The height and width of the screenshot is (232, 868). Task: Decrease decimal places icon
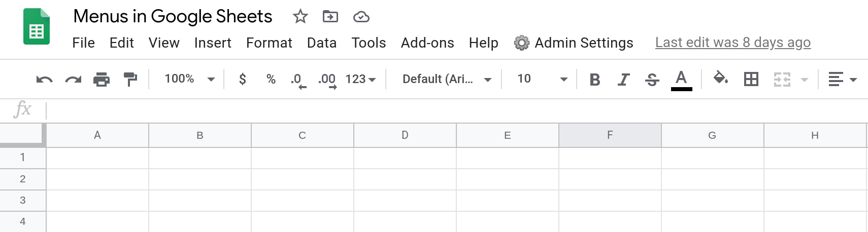click(298, 81)
